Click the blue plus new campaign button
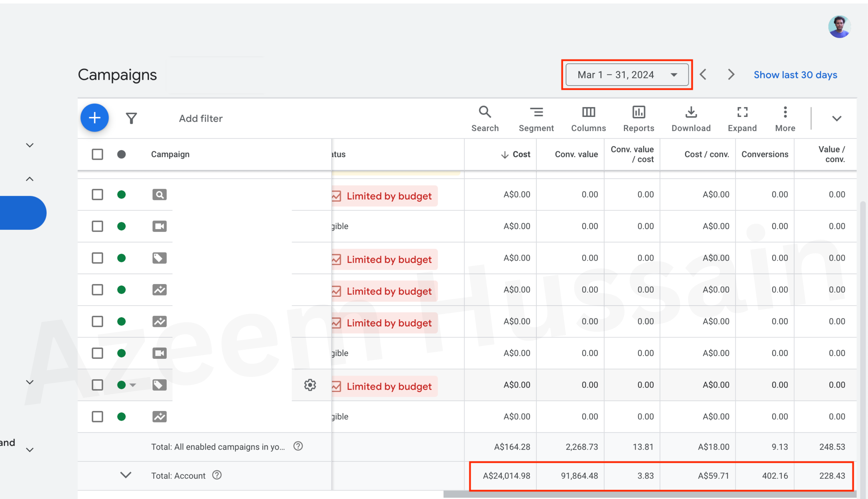The height and width of the screenshot is (499, 868). (95, 118)
